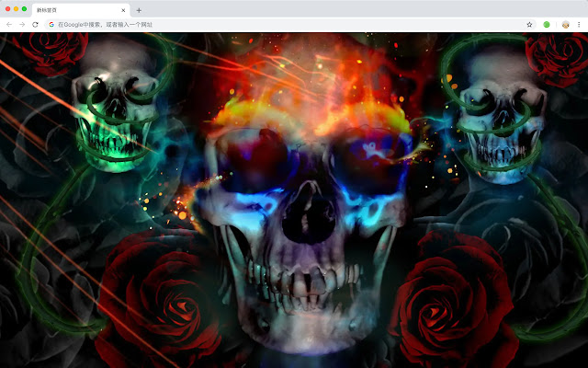588x368 pixels.
Task: Open Chrome's three-dot menu
Action: point(579,25)
